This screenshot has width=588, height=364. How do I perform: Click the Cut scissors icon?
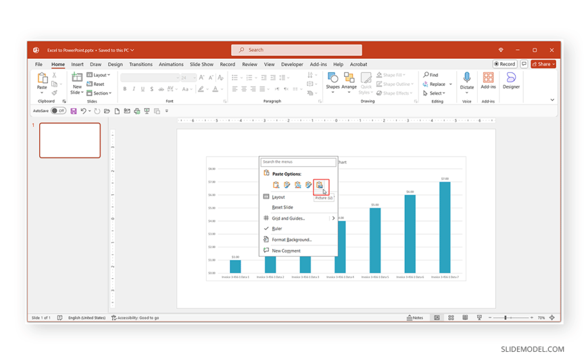54,76
